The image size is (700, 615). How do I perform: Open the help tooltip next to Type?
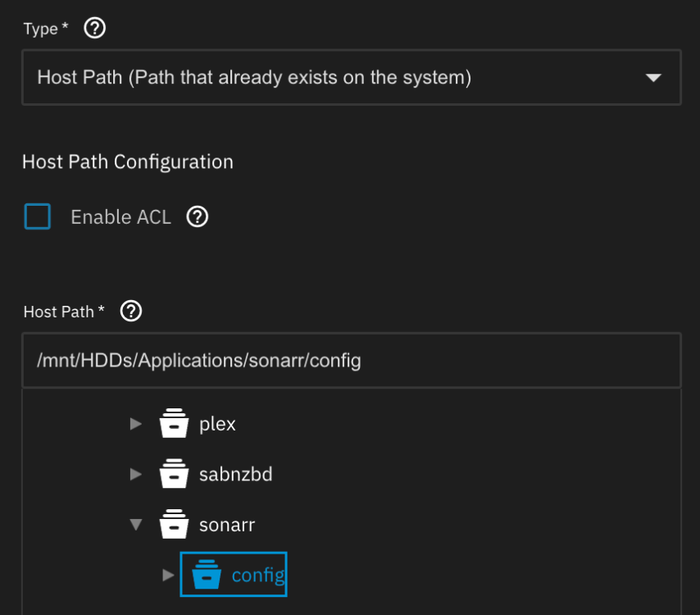(x=94, y=28)
